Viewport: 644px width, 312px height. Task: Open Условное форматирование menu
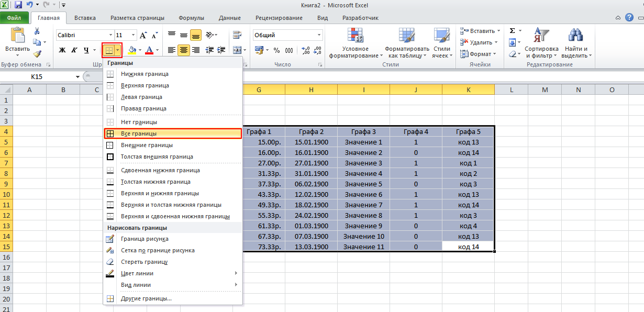356,43
